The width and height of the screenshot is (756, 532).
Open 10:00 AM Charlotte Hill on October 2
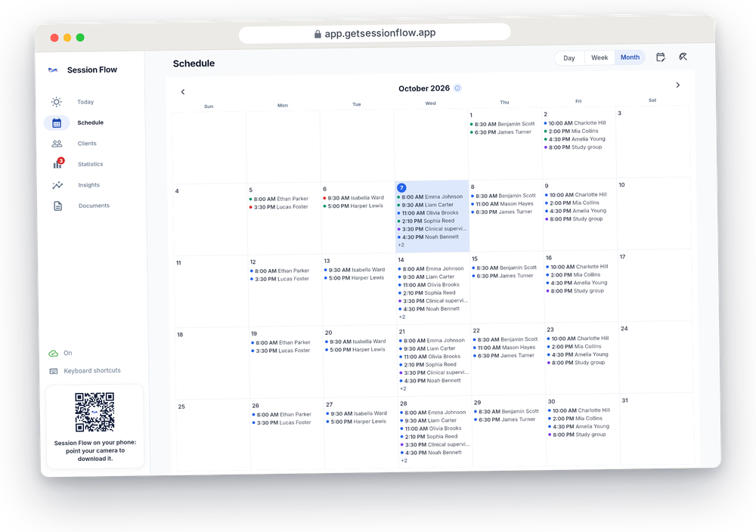[x=575, y=123]
